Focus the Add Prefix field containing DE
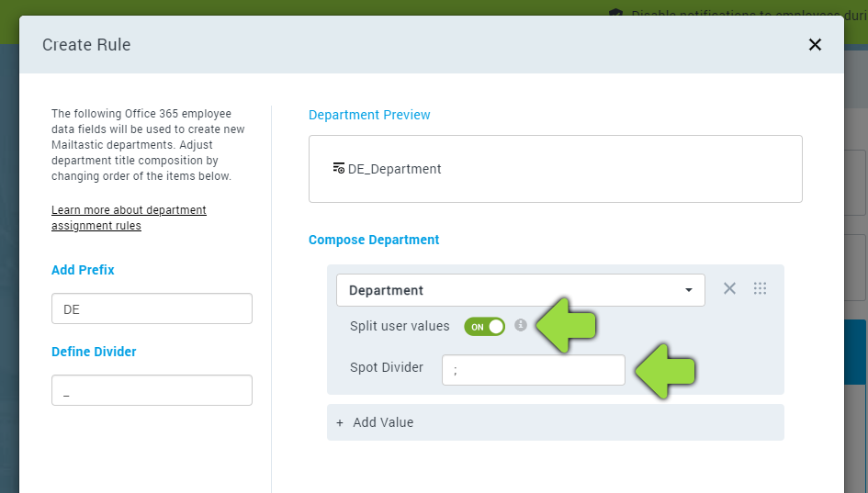Viewport: 868px width, 493px height. tap(152, 308)
